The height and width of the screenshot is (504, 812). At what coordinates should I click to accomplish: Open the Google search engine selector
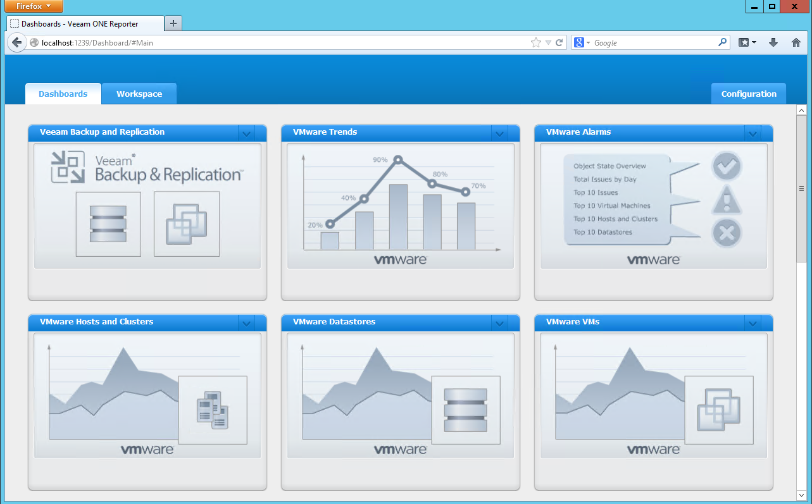point(582,43)
